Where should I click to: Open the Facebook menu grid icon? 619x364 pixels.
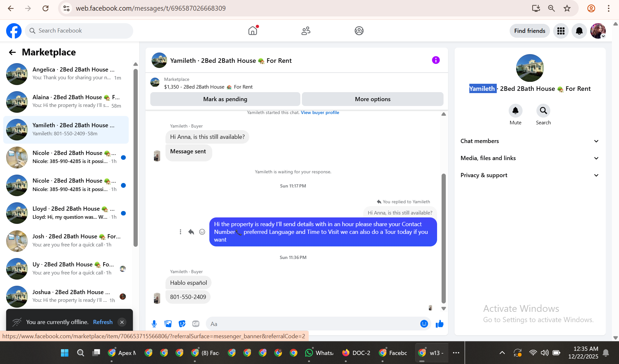pyautogui.click(x=561, y=31)
